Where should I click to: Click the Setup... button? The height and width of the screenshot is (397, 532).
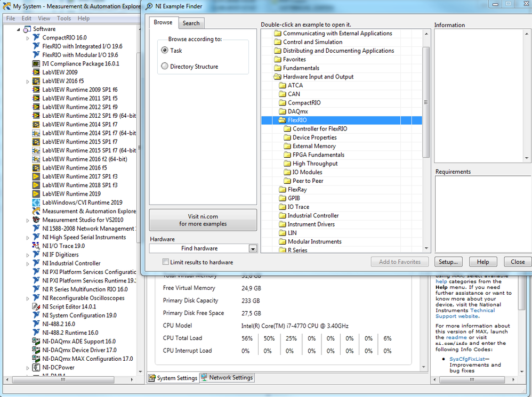(448, 262)
